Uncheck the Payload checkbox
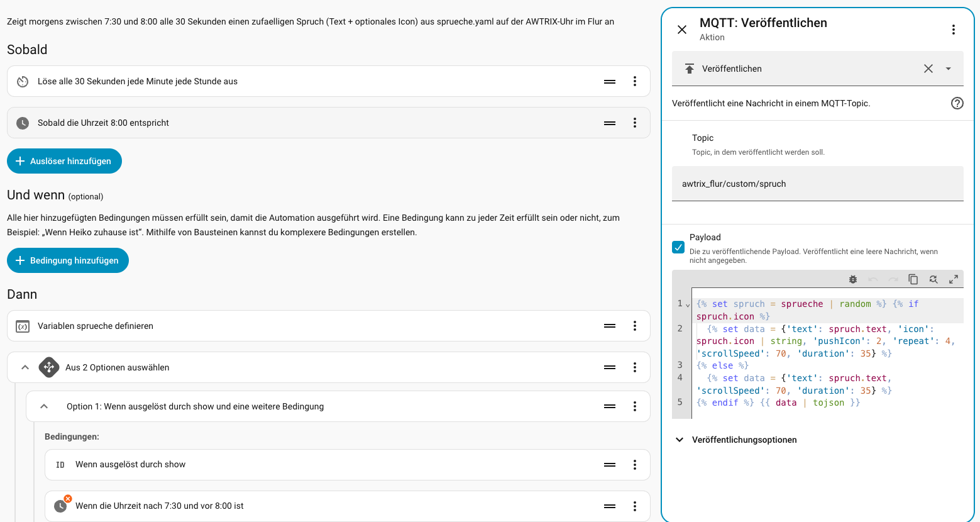 pyautogui.click(x=678, y=247)
